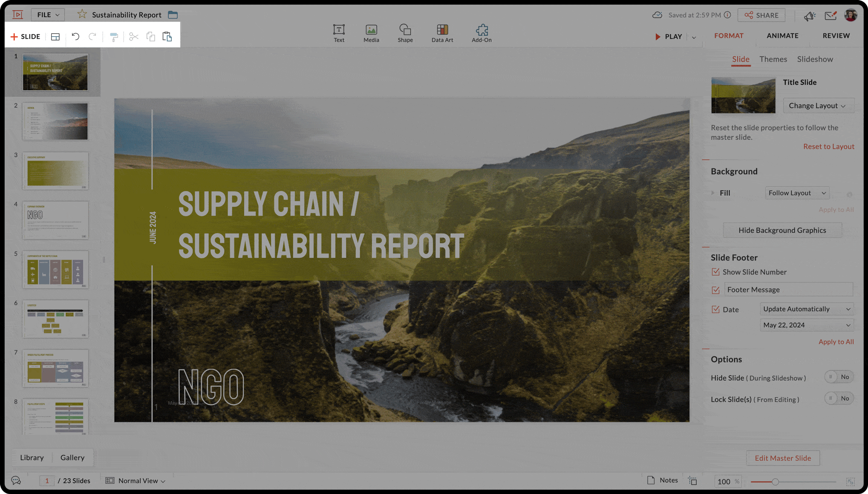Click Hide Background Graphics button
This screenshot has height=494, width=868.
[782, 230]
